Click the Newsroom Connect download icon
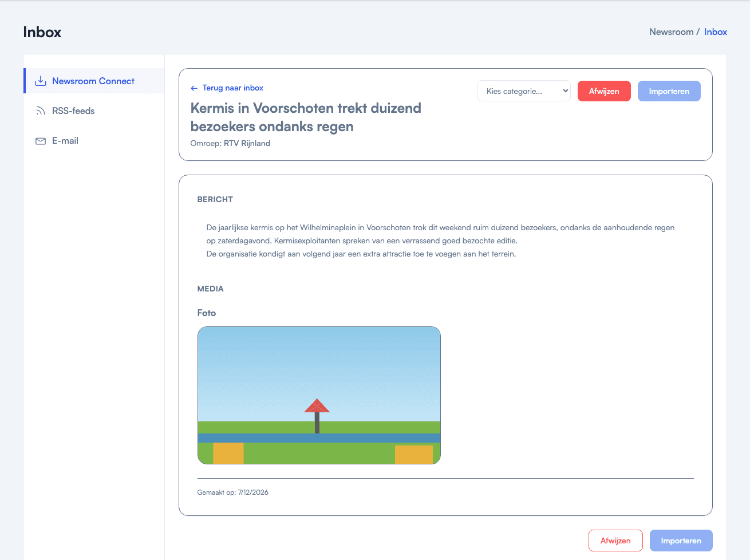Image resolution: width=750 pixels, height=560 pixels. 41,81
